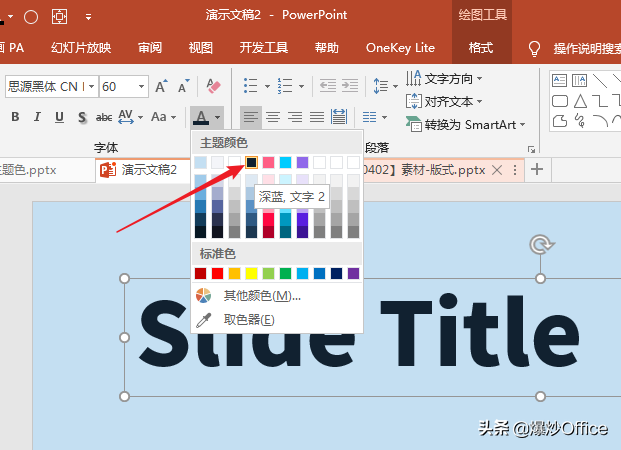
Task: Center align text
Action: (x=273, y=117)
